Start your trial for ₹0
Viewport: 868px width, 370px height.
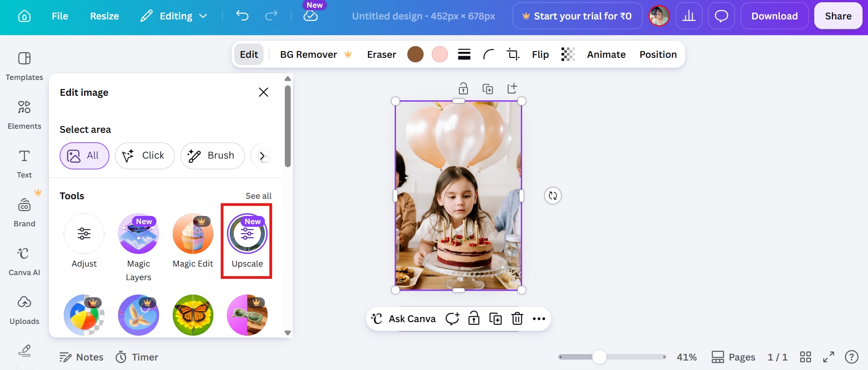(577, 16)
